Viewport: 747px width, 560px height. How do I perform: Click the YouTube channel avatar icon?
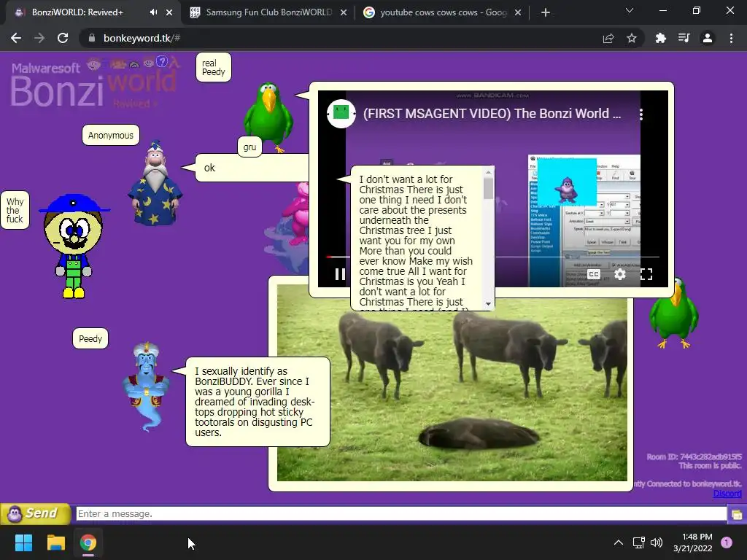point(341,113)
